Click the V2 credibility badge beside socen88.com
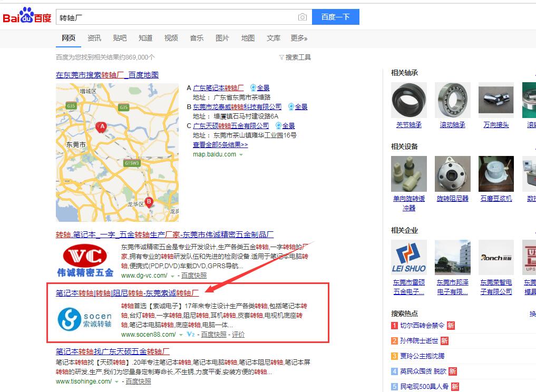The width and height of the screenshot is (536, 392). click(x=191, y=335)
